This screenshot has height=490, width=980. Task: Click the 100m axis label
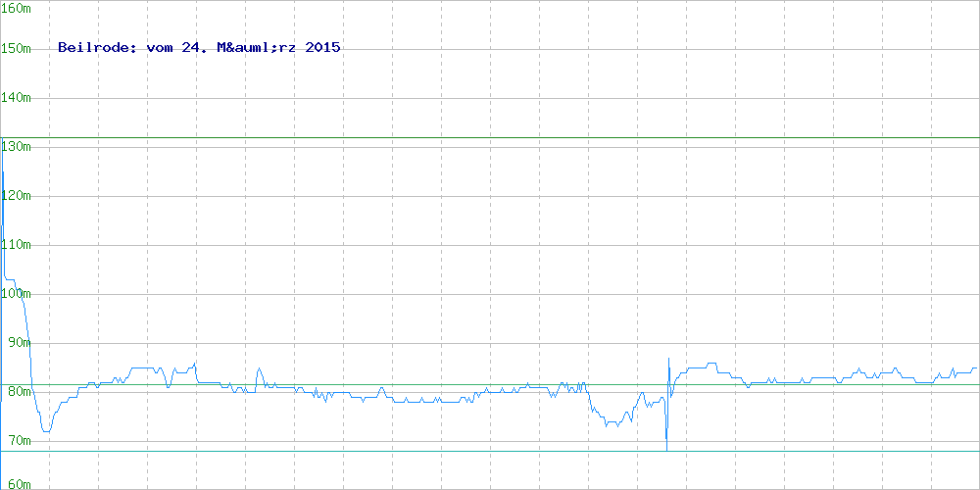tap(17, 294)
